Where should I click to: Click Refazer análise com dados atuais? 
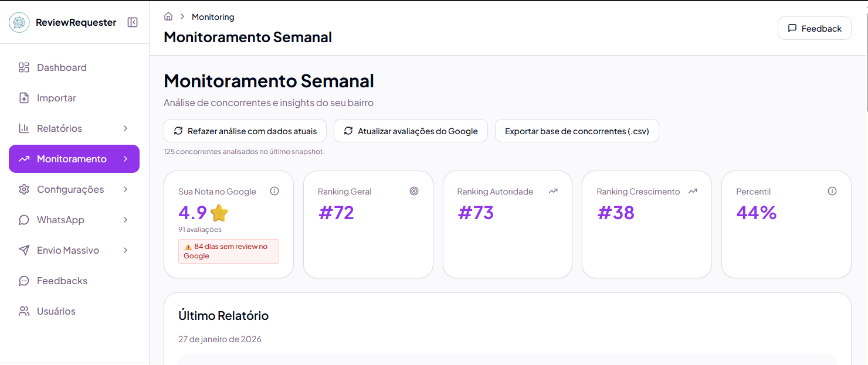(x=245, y=131)
